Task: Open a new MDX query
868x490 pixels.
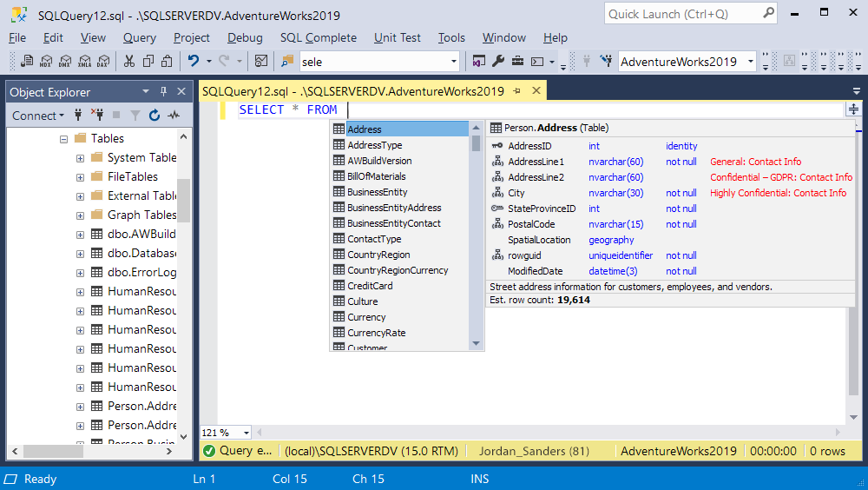Action: [46, 62]
